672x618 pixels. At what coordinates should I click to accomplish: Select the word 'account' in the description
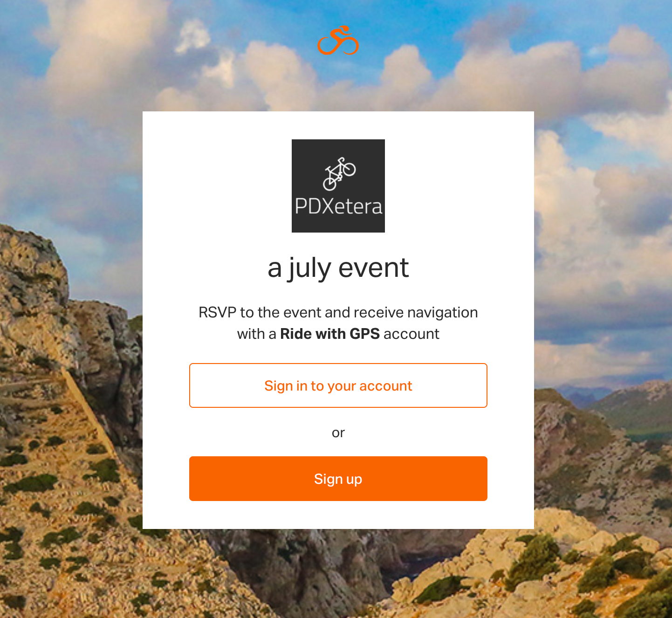click(411, 334)
